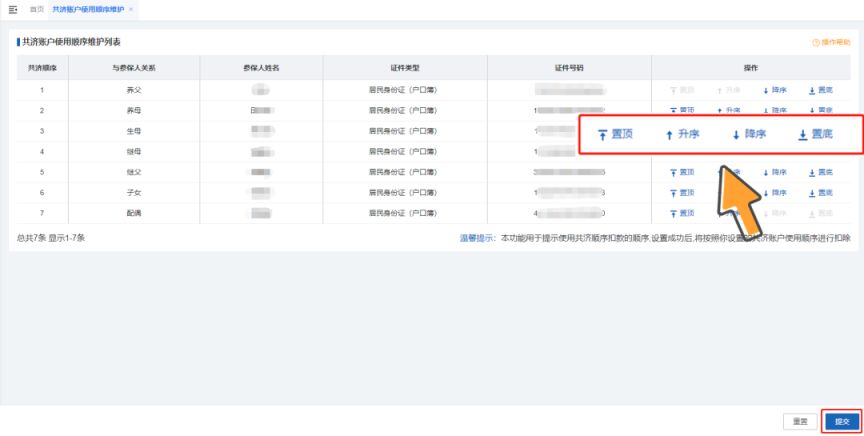Viewport: 864px width, 436px height.
Task: Open the 首页 tab
Action: tap(36, 9)
